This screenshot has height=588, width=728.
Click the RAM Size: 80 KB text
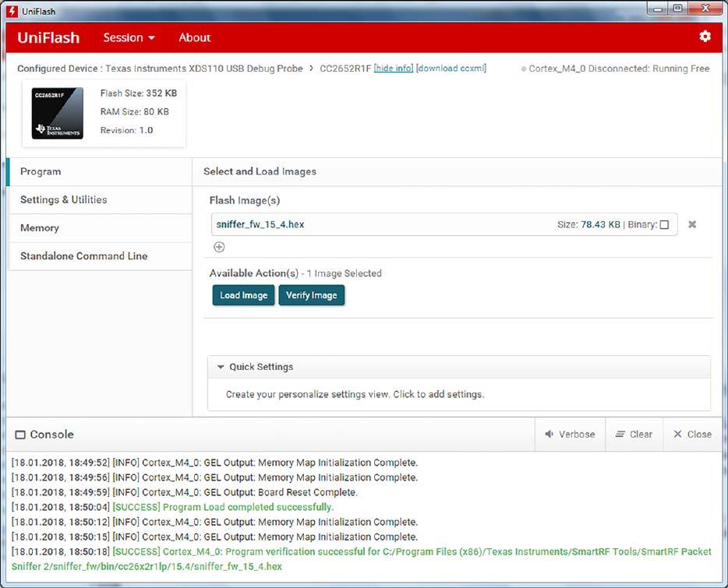(135, 112)
